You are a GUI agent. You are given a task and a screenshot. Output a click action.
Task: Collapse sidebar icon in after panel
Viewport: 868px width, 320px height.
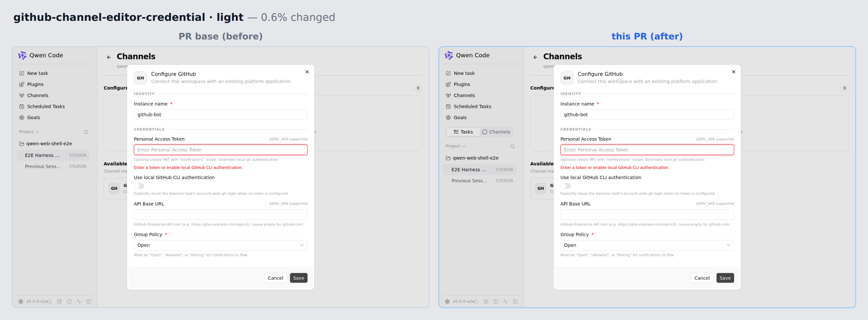coord(515,301)
